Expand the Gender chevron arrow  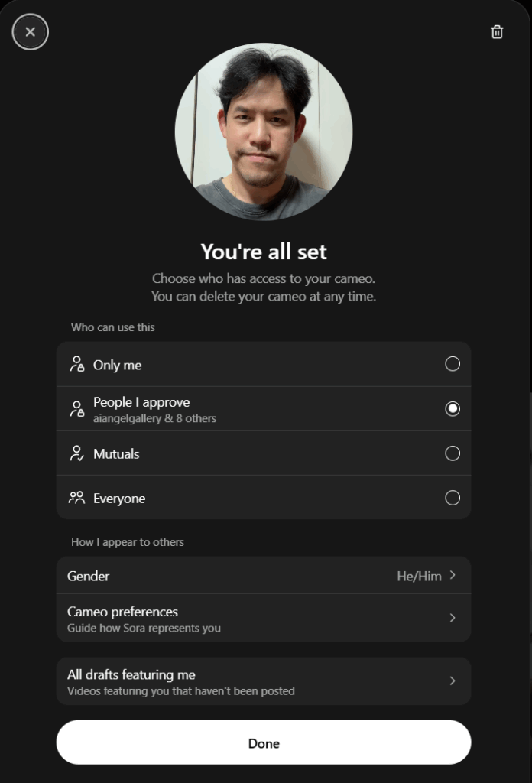pyautogui.click(x=453, y=575)
